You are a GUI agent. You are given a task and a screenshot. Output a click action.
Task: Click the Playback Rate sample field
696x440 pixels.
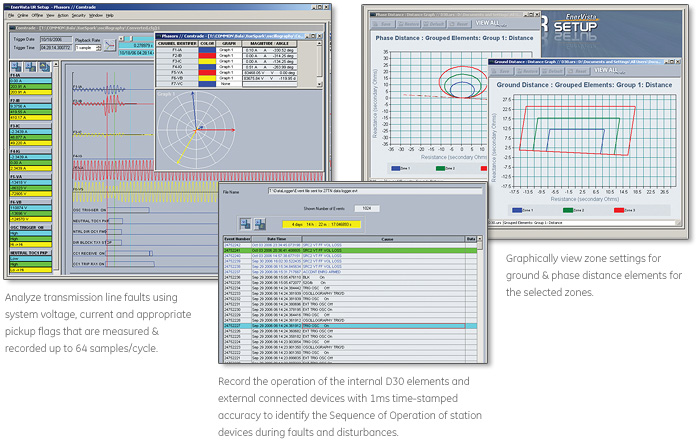[x=86, y=48]
